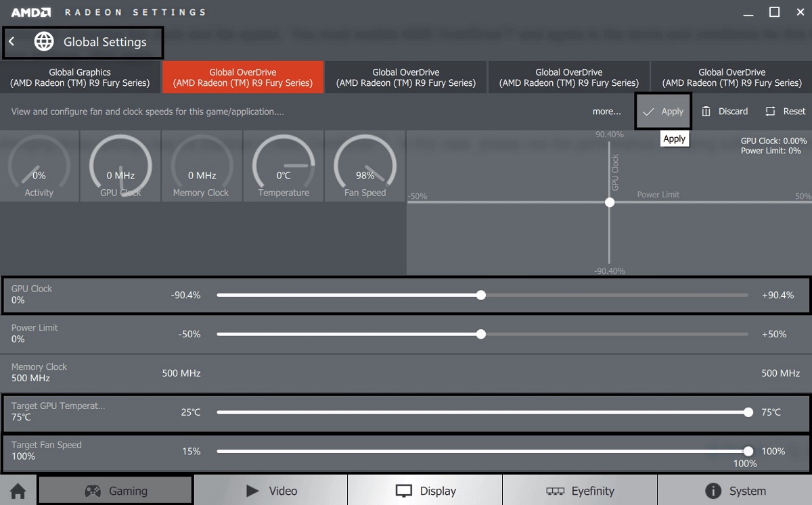The width and height of the screenshot is (812, 505).
Task: Click the Target Fan Speed slider handle
Action: tap(748, 452)
